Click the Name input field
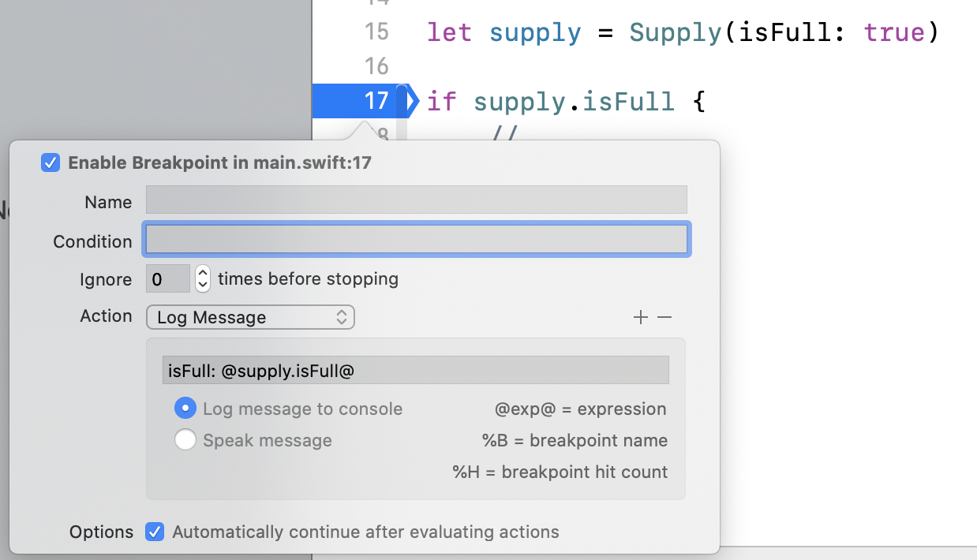The width and height of the screenshot is (977, 560). pos(414,200)
